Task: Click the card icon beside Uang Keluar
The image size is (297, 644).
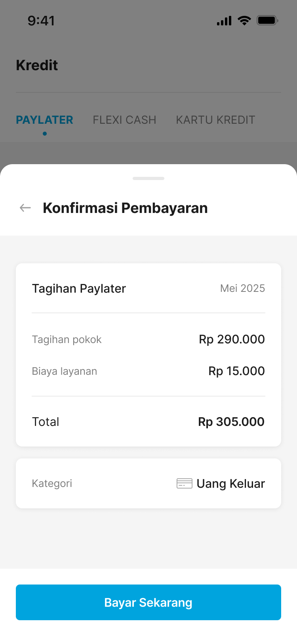Action: coord(184,483)
